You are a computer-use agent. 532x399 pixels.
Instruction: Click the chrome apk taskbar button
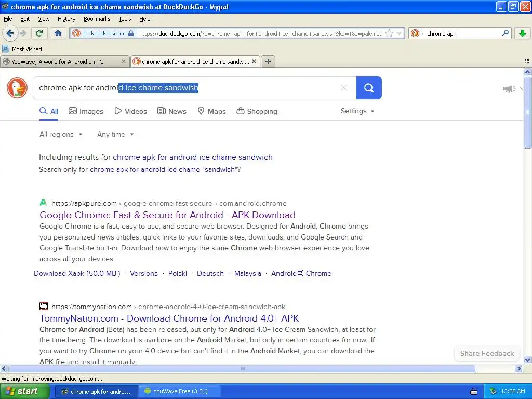96,391
